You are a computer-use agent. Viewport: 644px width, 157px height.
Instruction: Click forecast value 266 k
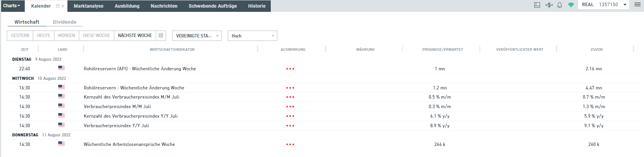[440, 144]
